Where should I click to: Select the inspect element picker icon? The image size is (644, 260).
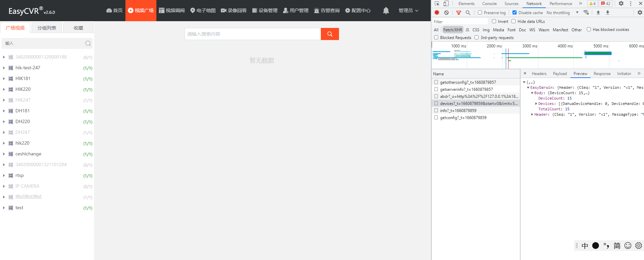437,3
